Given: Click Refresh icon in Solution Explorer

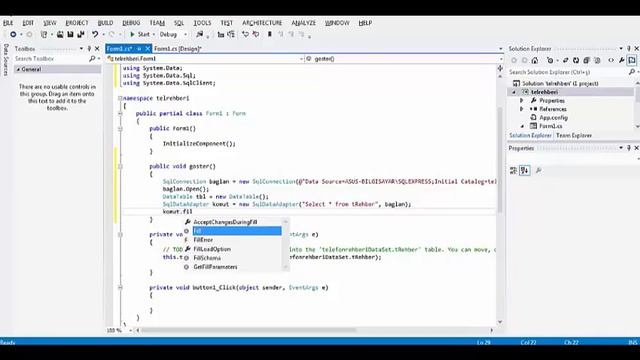Looking at the screenshot, I should click(576, 61).
